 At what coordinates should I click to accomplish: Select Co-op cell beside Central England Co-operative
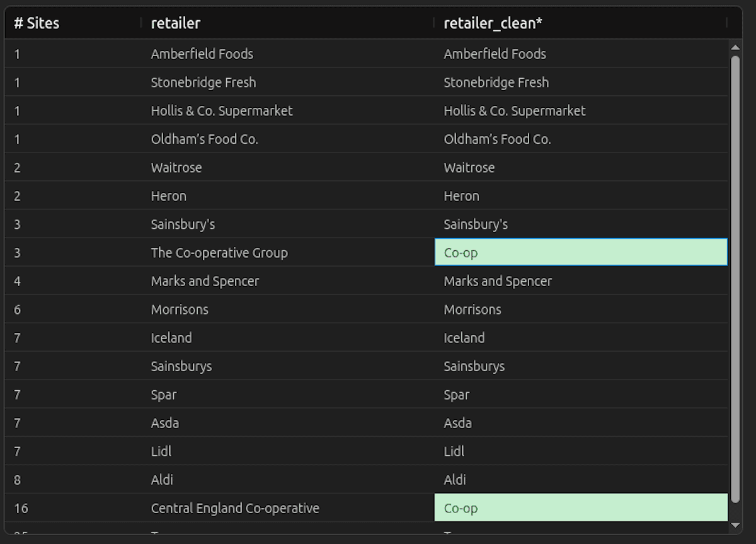[x=581, y=507]
